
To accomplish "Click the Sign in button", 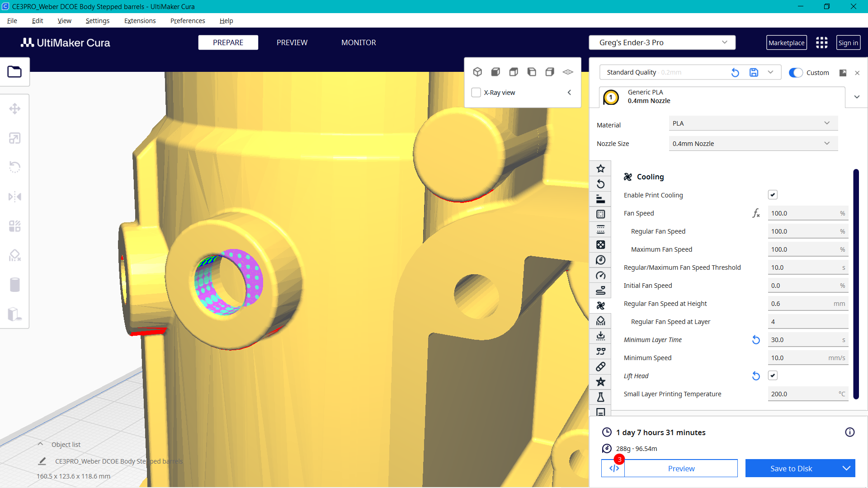I will coord(848,42).
